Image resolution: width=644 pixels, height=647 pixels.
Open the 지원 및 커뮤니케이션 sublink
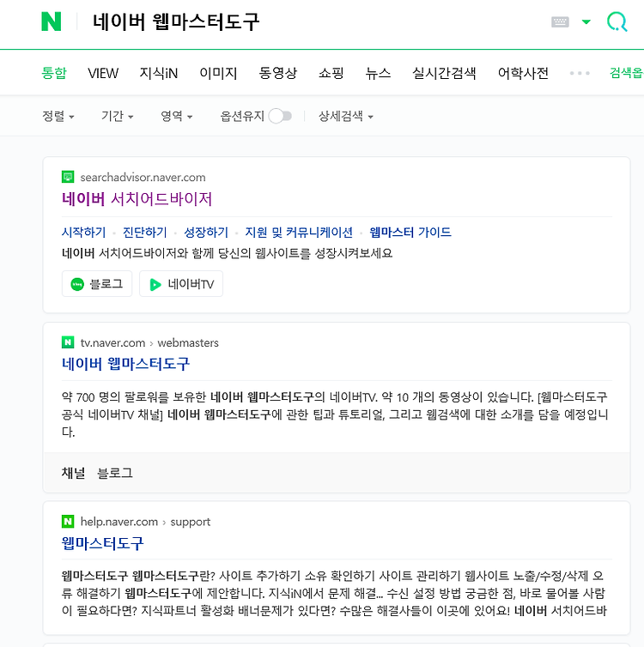299,233
